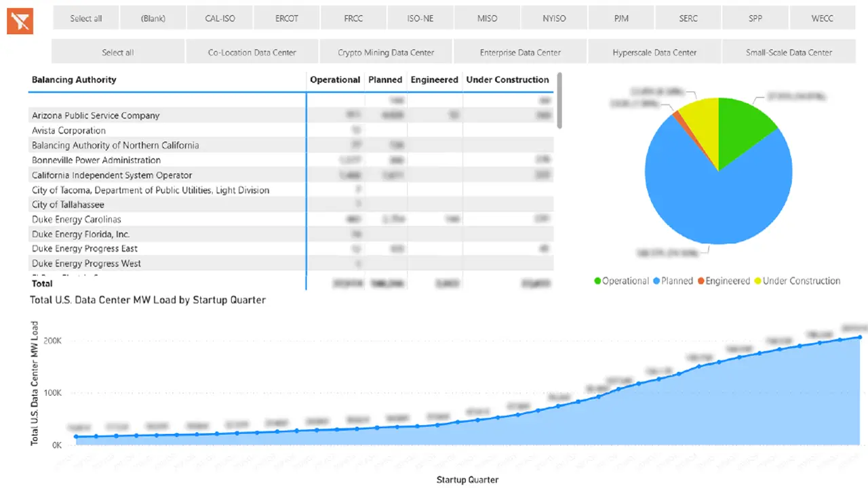Click the orange Engineered legend marker

click(x=701, y=281)
